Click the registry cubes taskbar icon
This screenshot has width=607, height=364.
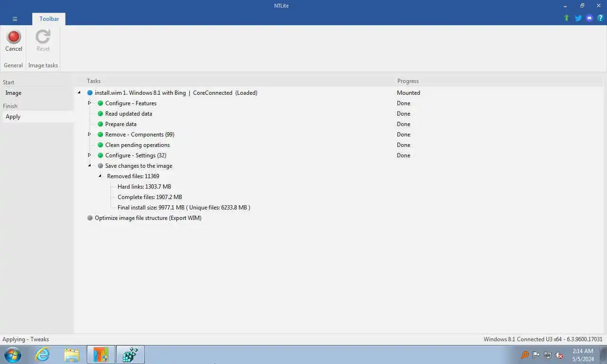click(x=130, y=355)
